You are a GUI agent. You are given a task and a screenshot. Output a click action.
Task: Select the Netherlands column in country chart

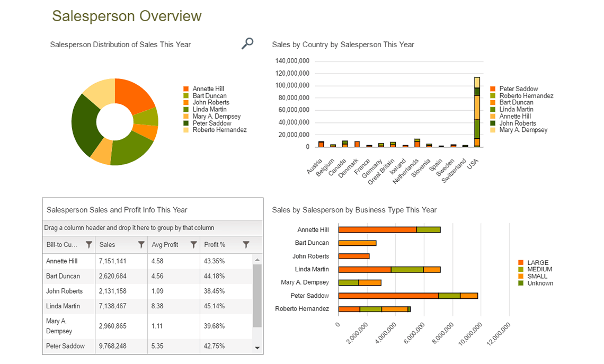417,143
